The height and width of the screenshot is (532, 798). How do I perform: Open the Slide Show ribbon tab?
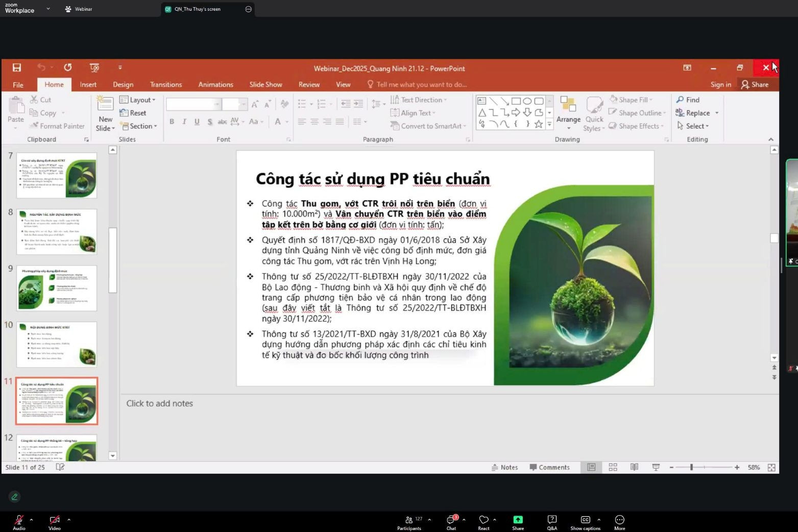point(265,84)
